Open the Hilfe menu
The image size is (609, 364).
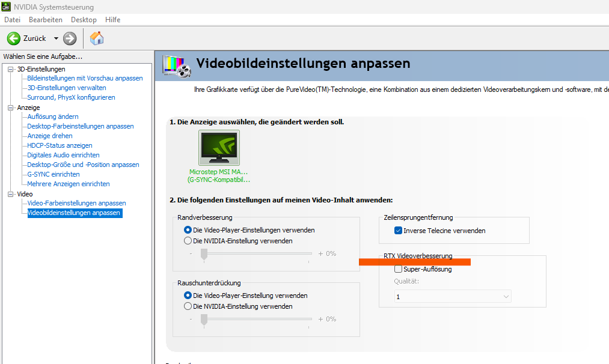tap(112, 20)
